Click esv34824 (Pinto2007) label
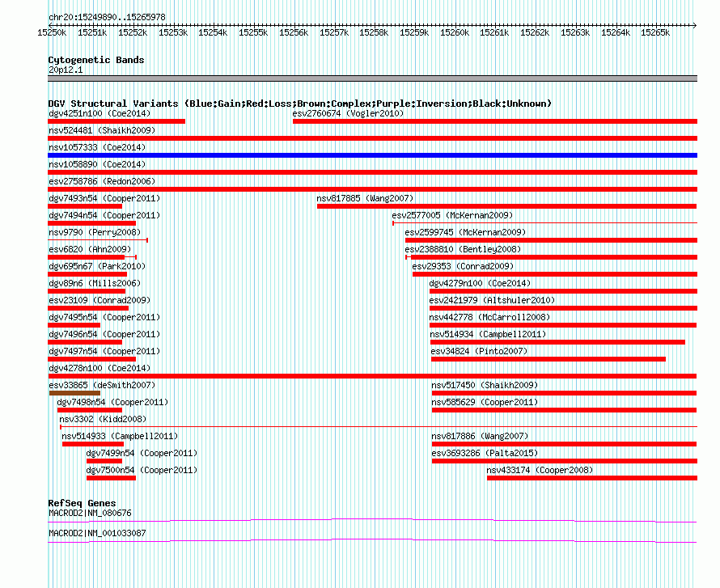The width and height of the screenshot is (720, 588). [x=480, y=351]
